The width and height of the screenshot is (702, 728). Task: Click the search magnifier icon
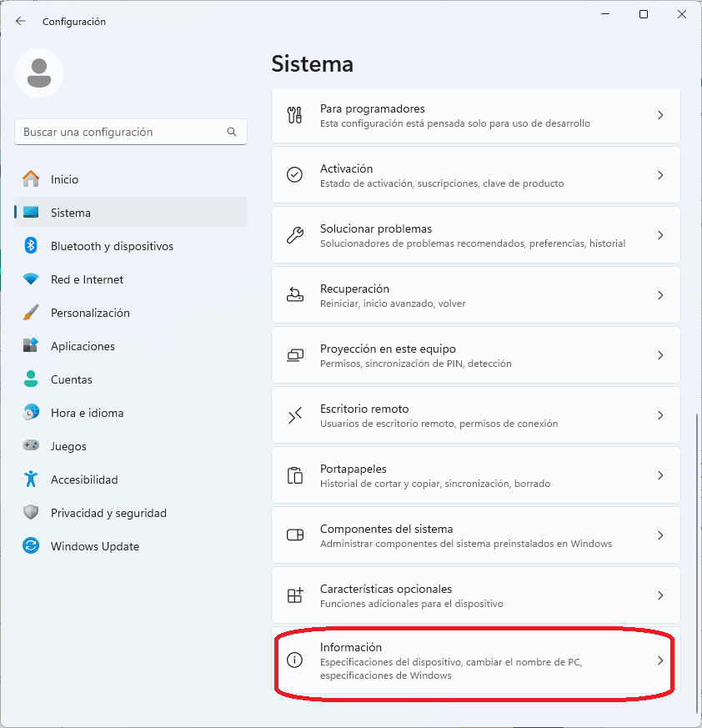pos(231,132)
